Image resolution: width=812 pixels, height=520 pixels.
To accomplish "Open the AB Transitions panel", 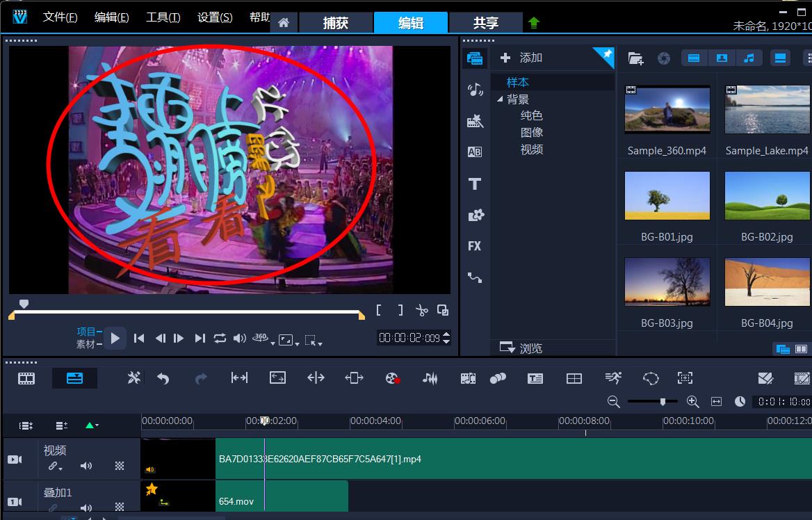I will tap(474, 151).
